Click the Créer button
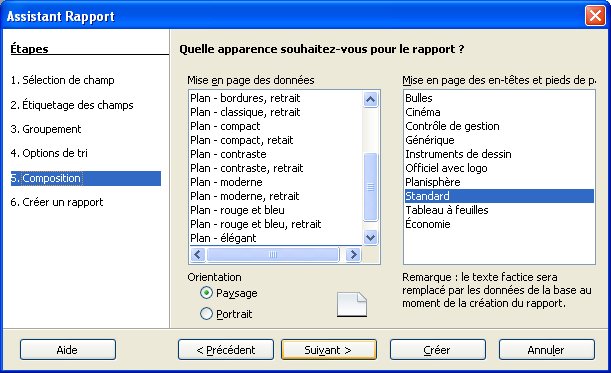This screenshot has height=373, width=611. point(438,350)
